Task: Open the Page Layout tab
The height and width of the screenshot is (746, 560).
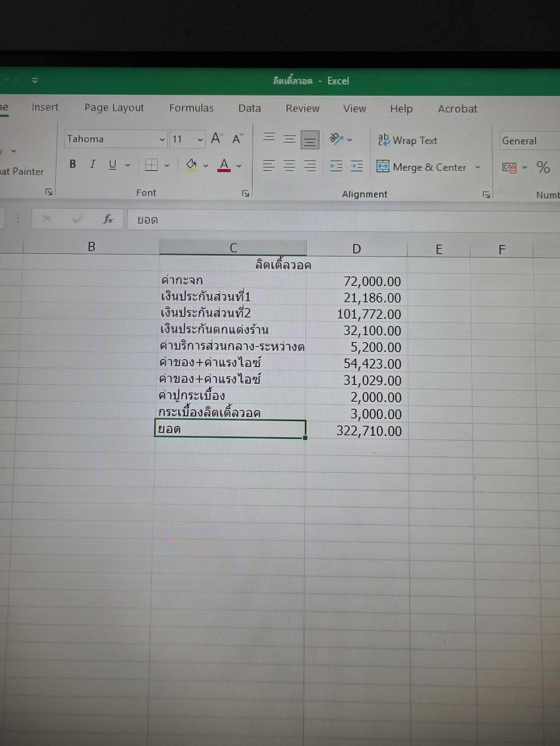Action: pyautogui.click(x=114, y=108)
